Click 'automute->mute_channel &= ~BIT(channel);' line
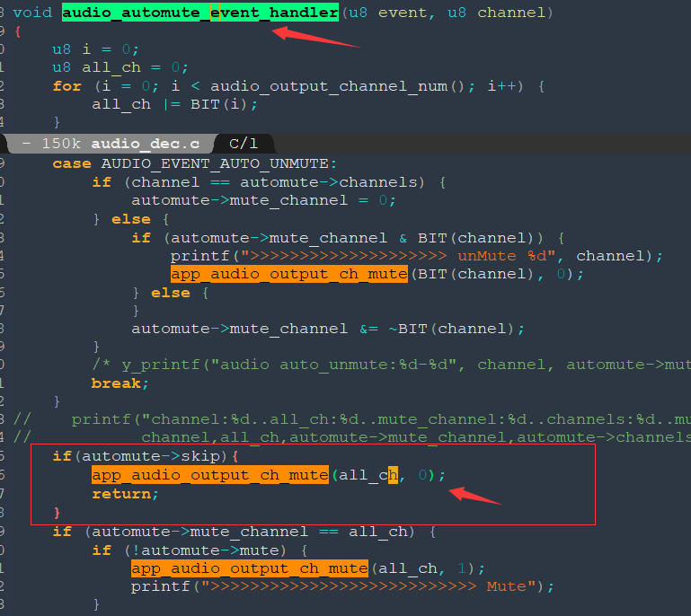 [x=328, y=329]
